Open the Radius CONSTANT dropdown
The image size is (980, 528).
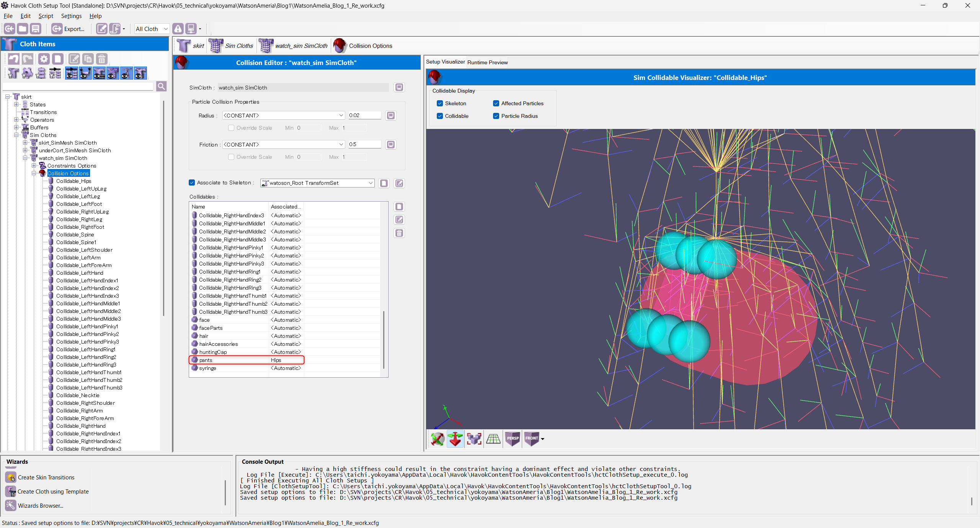[284, 116]
